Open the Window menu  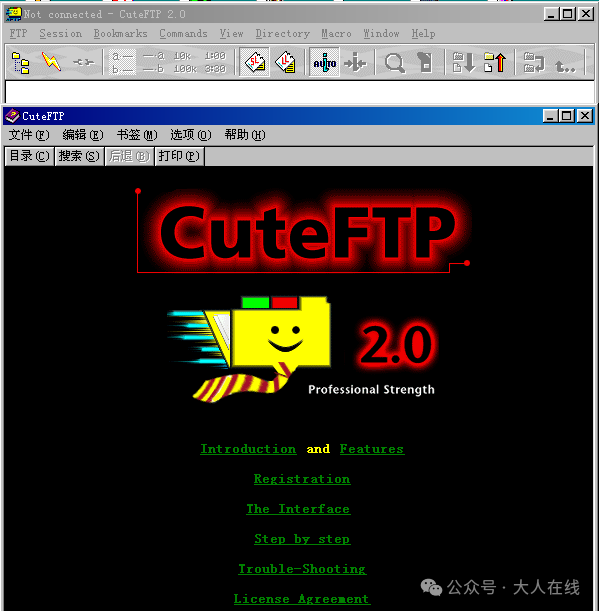coord(382,34)
